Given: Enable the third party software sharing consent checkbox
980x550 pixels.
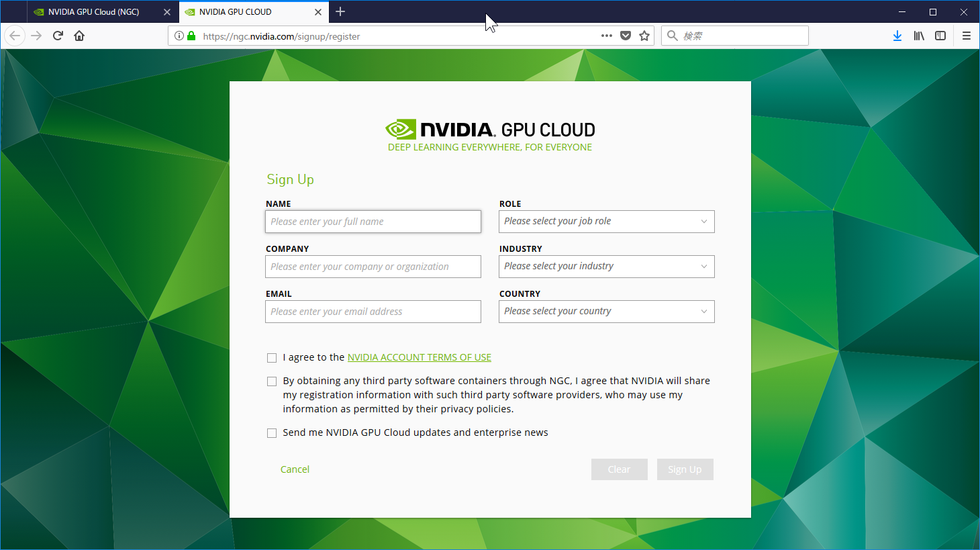Looking at the screenshot, I should pyautogui.click(x=272, y=381).
